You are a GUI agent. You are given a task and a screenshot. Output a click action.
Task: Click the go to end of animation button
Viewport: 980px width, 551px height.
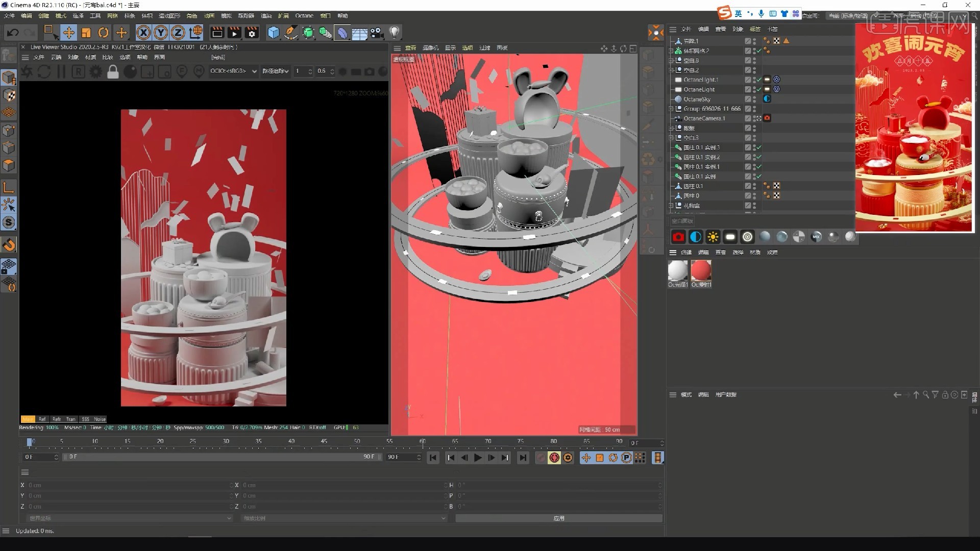523,458
